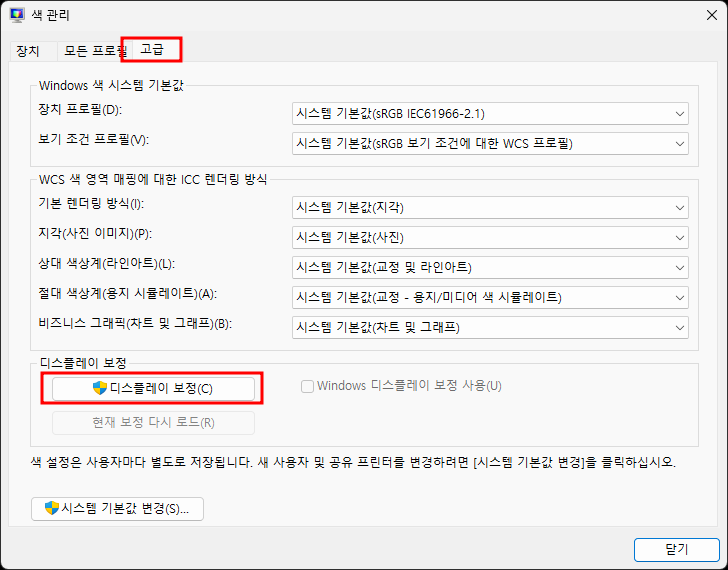
Task: Switch to the 모든 프로필 tab
Action: [x=95, y=51]
